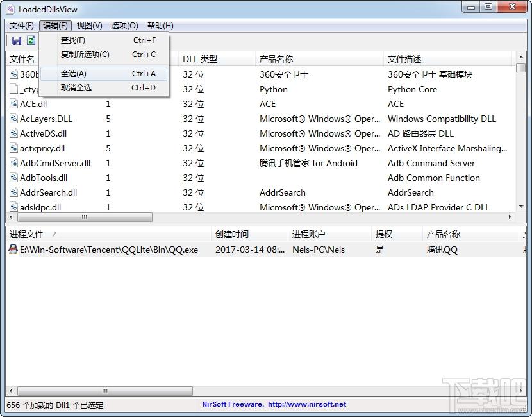Click the LoadedDllsView title bar icon
Viewport: 532px width, 417px height.
coord(10,9)
